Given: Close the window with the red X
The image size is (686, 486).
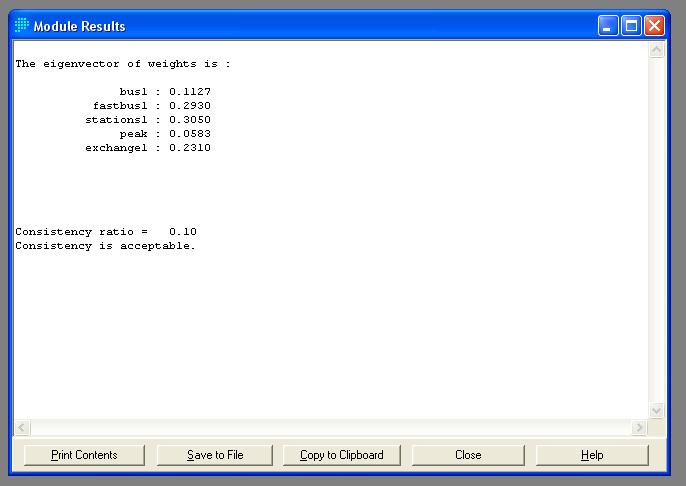Looking at the screenshot, I should tap(654, 26).
